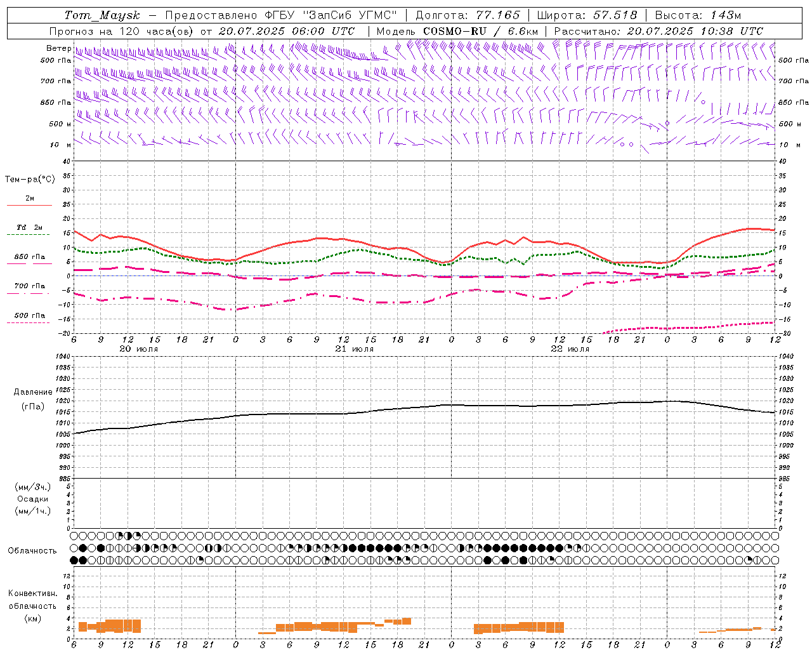This screenshot has width=812, height=650.
Task: Click the 'Прогноз на 120 часа(ов)' forecast text
Action: pyautogui.click(x=122, y=31)
